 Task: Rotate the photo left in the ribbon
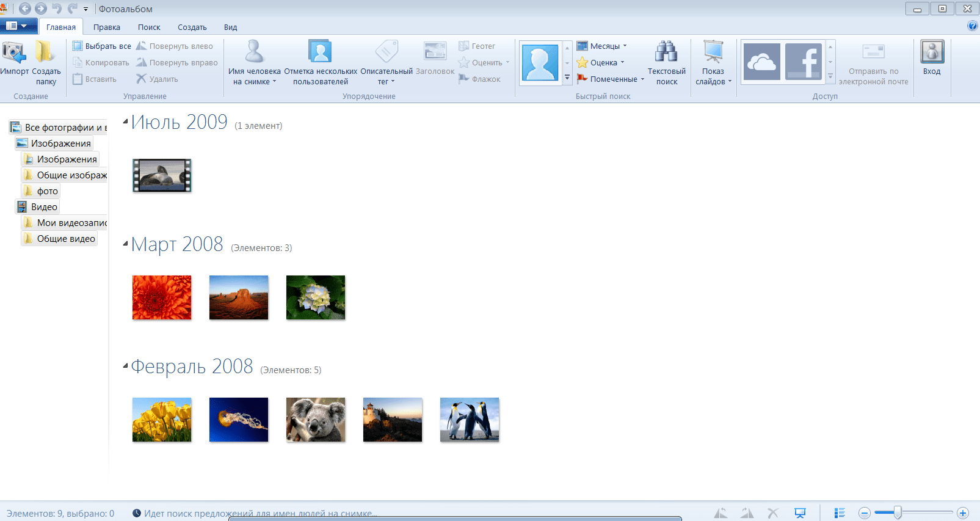pos(175,46)
